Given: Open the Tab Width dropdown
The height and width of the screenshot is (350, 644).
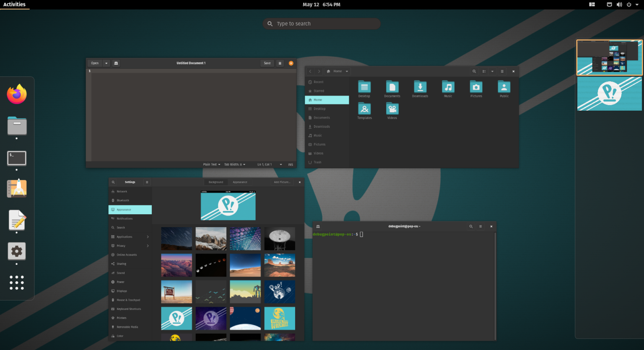Looking at the screenshot, I should tap(234, 165).
